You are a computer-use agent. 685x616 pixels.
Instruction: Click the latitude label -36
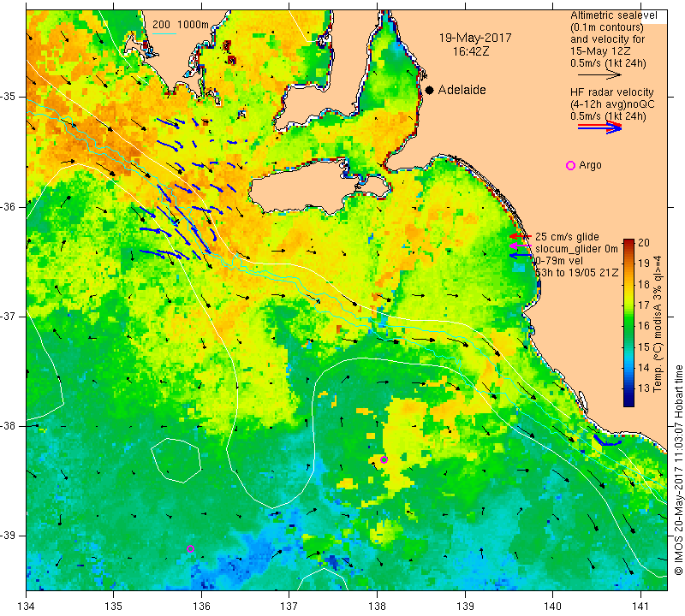click(x=9, y=206)
